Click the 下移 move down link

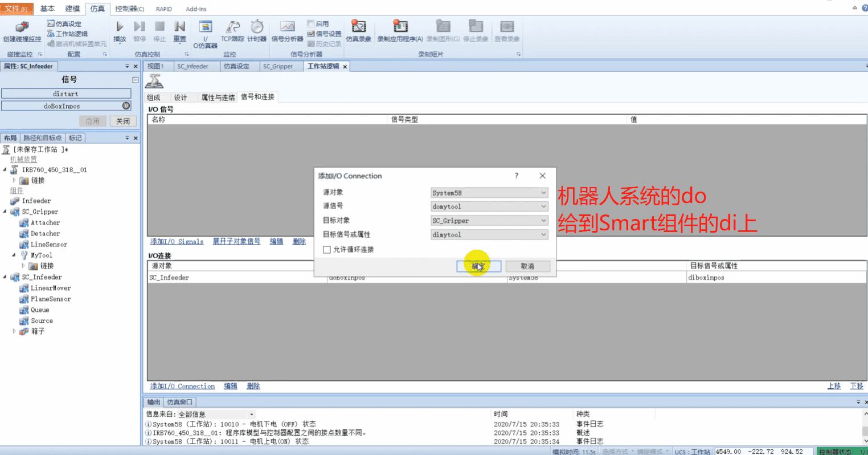click(x=857, y=386)
